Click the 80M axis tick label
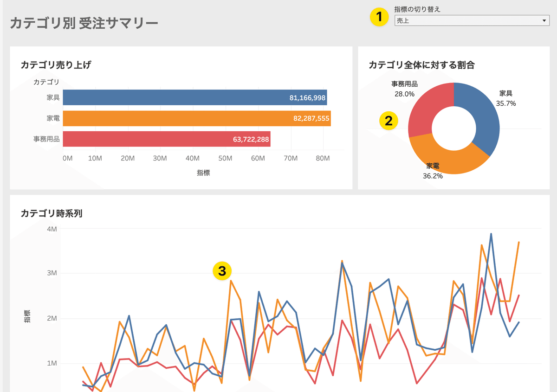The image size is (557, 392). coord(323,158)
